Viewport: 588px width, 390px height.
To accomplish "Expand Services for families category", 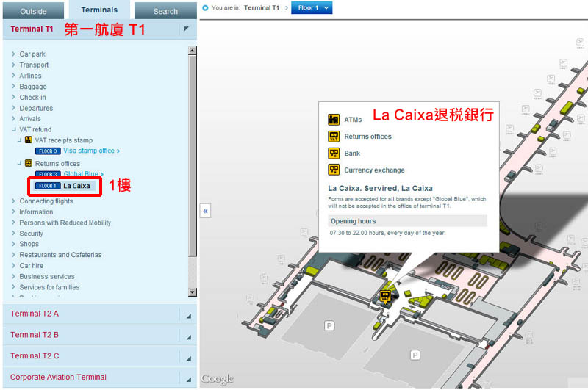I will click(49, 287).
